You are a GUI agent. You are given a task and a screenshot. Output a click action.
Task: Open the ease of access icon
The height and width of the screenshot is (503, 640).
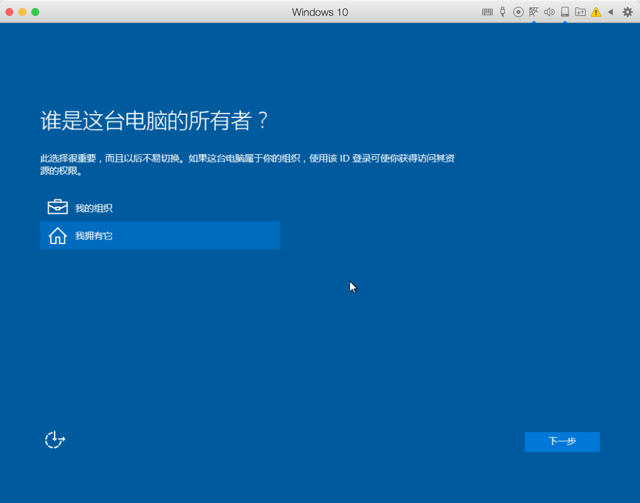click(x=55, y=440)
